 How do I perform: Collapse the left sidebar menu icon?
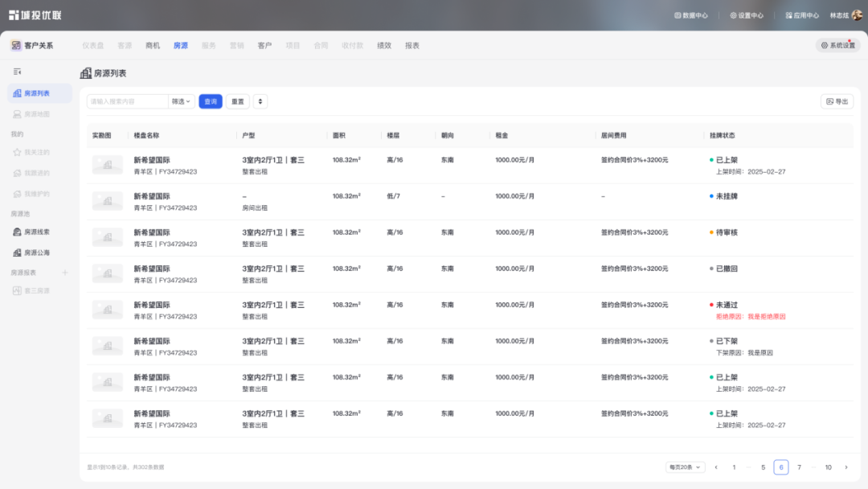[x=17, y=72]
